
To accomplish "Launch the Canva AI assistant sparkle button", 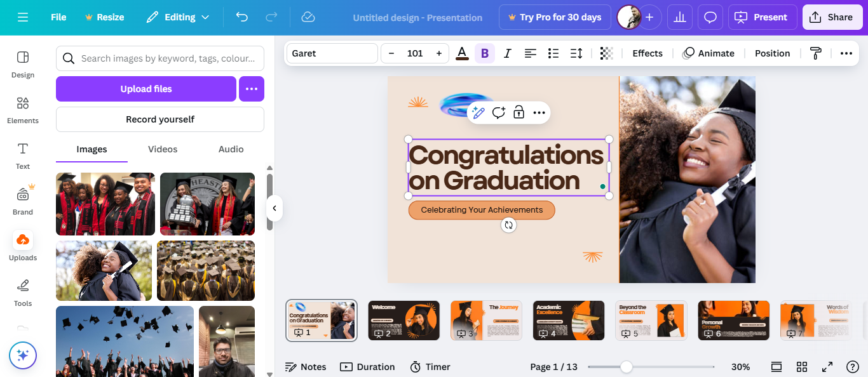I will (x=23, y=355).
